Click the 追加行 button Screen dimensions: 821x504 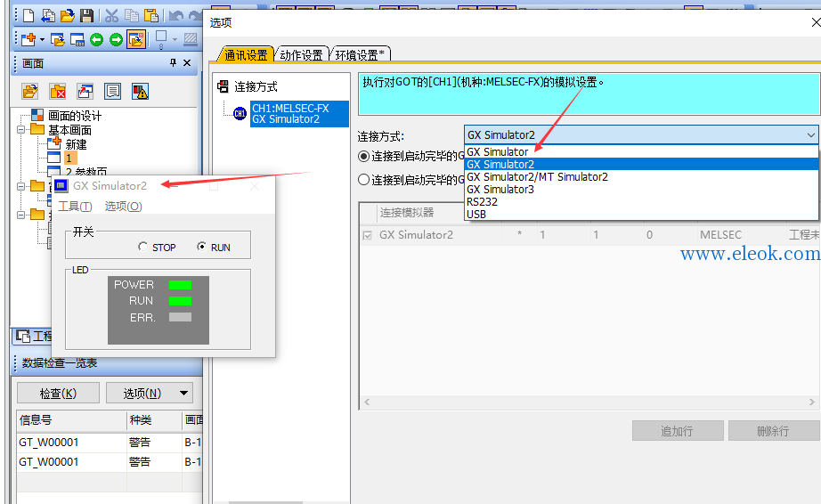click(x=678, y=431)
